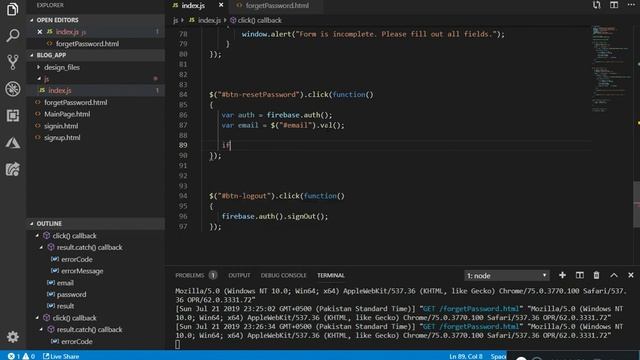
Task: Click the js breadcrumb segment
Action: click(x=176, y=20)
